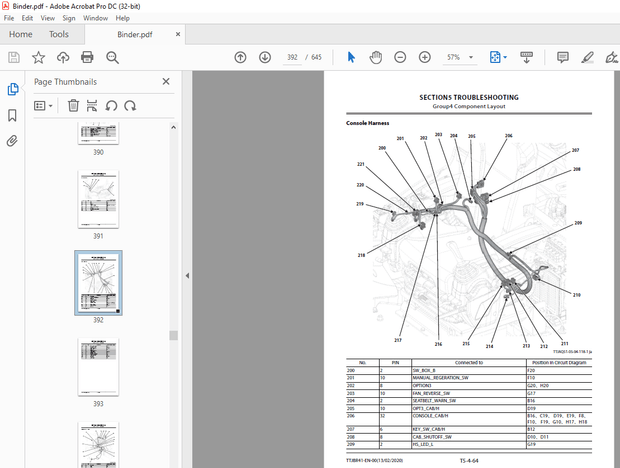Click the 'KEY_SW_CAB/H' table cell
The height and width of the screenshot is (468, 620).
click(469, 429)
